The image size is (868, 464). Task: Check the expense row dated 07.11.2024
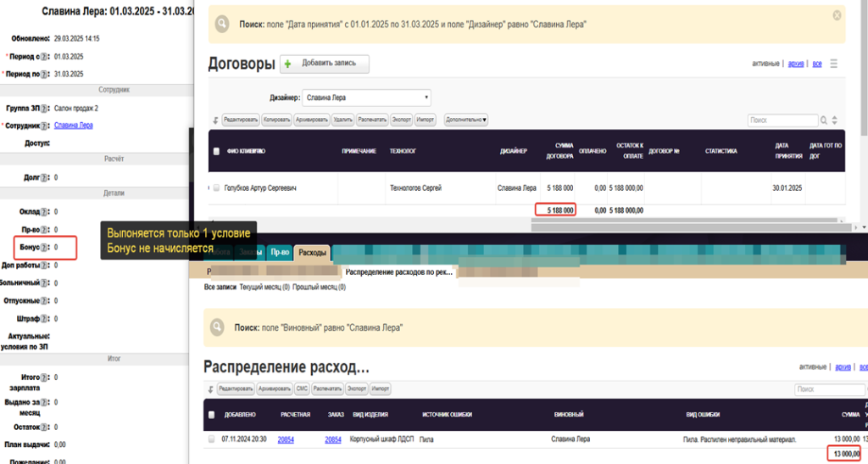[212, 439]
